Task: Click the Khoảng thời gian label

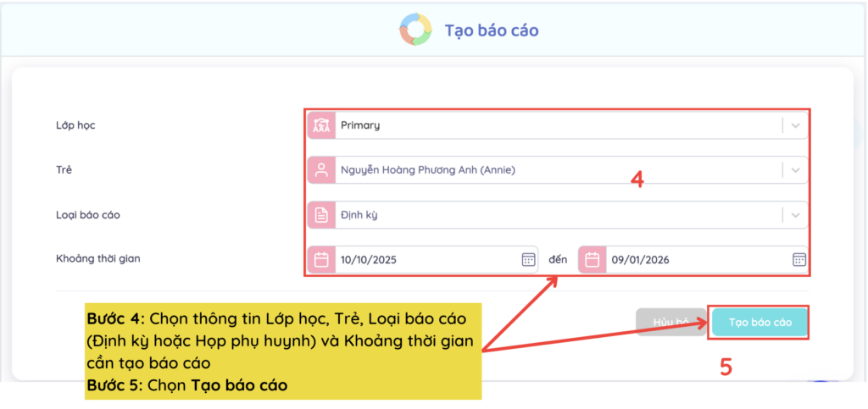Action: click(x=97, y=258)
